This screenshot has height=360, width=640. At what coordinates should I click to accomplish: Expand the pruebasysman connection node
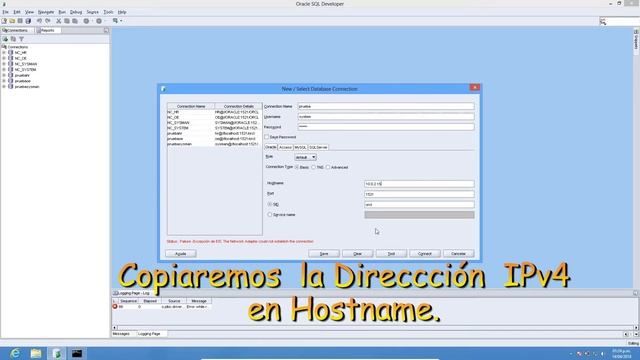(x=4, y=87)
